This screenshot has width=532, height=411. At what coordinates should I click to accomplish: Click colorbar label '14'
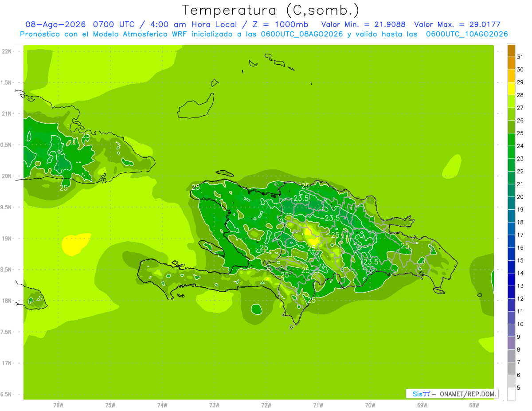(520, 273)
